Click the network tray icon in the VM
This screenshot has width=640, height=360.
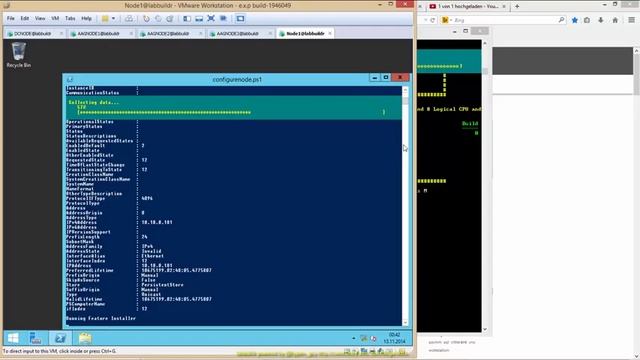[x=364, y=338]
